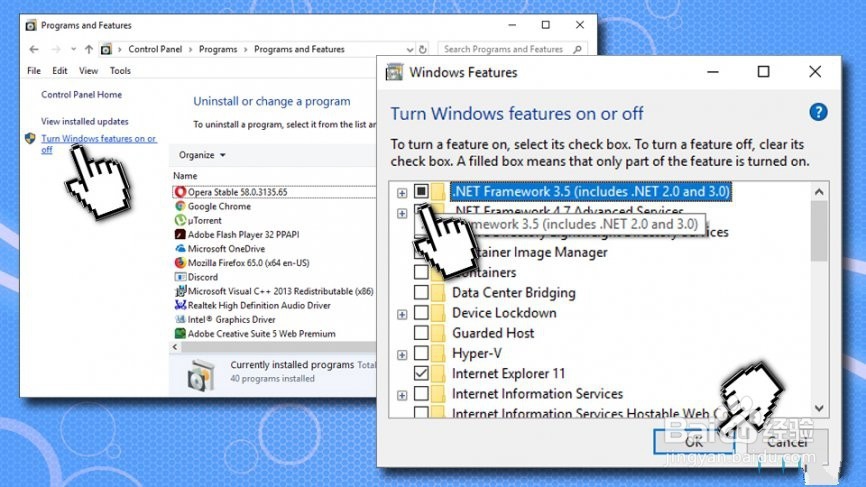866x487 pixels.
Task: Open the Organize dropdown
Action: click(x=202, y=155)
